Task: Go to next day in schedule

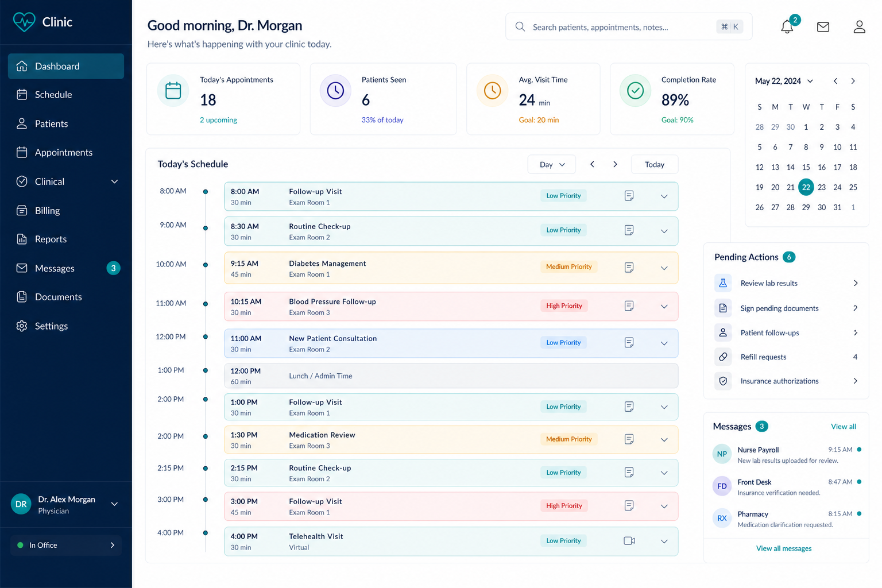Action: [x=615, y=165]
